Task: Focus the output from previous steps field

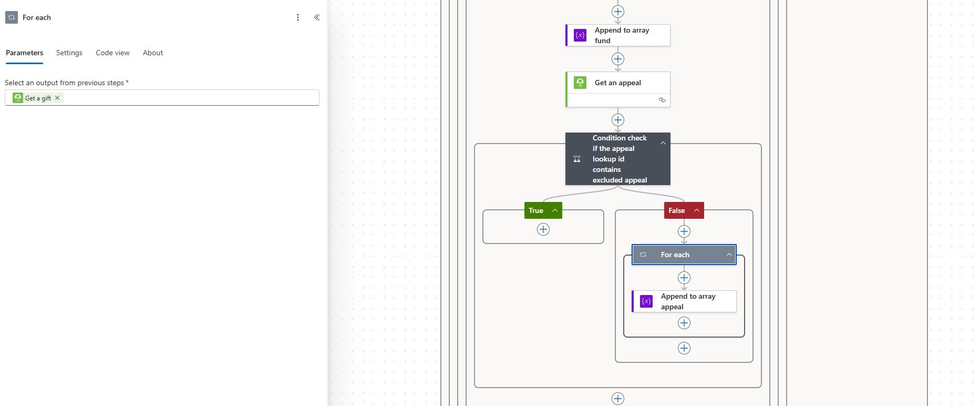Action: click(162, 98)
